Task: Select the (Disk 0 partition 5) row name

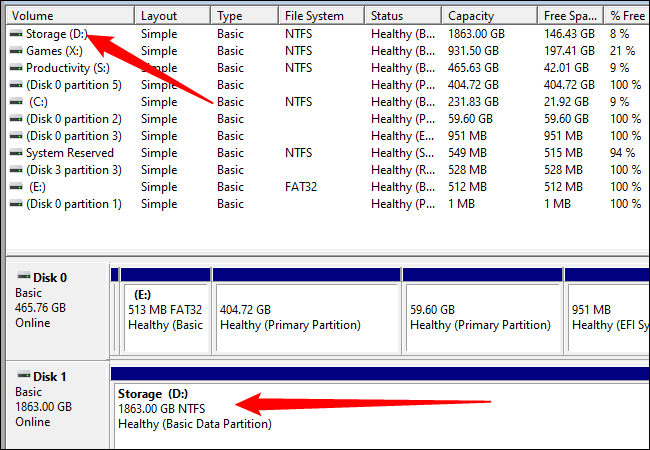Action: pyautogui.click(x=74, y=85)
